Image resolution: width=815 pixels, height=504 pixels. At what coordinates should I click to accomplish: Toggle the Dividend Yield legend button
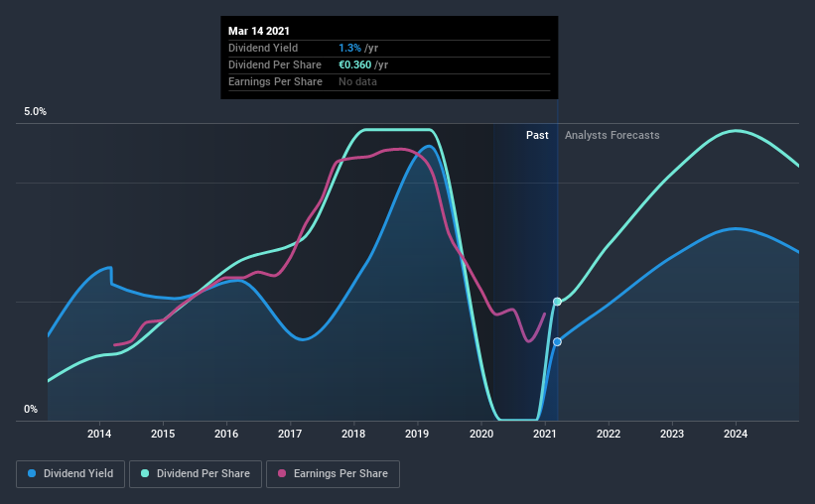pos(70,474)
